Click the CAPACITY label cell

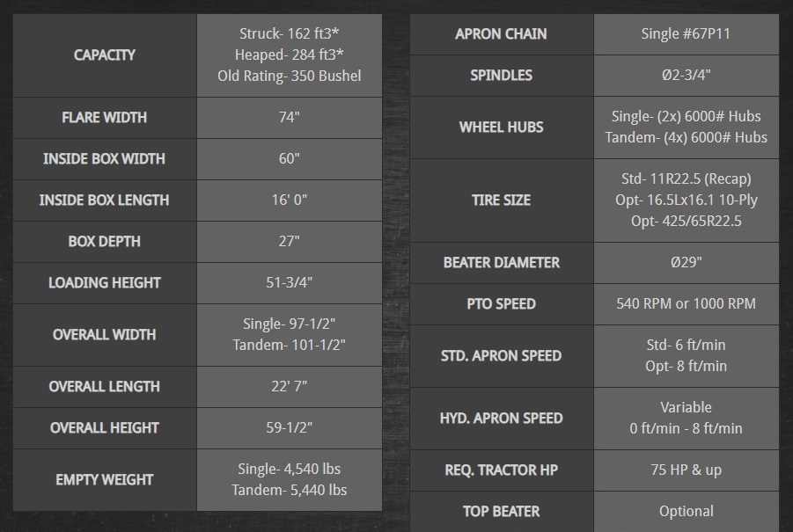[x=105, y=55]
